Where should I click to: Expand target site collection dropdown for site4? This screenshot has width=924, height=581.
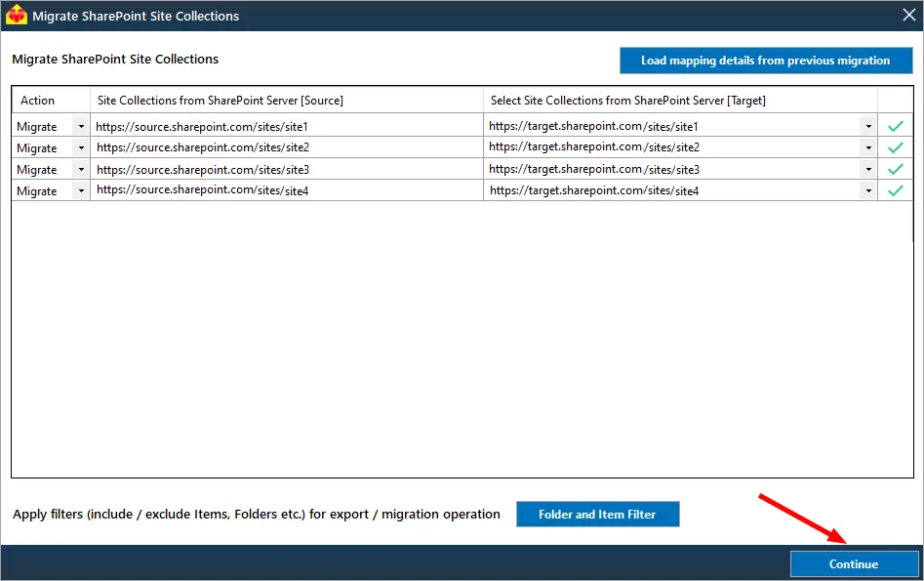868,190
